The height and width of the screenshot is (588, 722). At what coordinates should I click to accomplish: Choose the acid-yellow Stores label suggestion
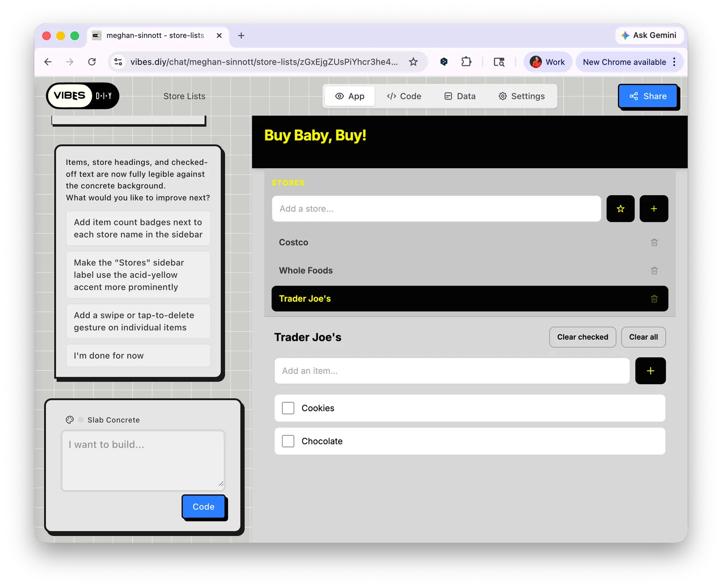tap(138, 275)
